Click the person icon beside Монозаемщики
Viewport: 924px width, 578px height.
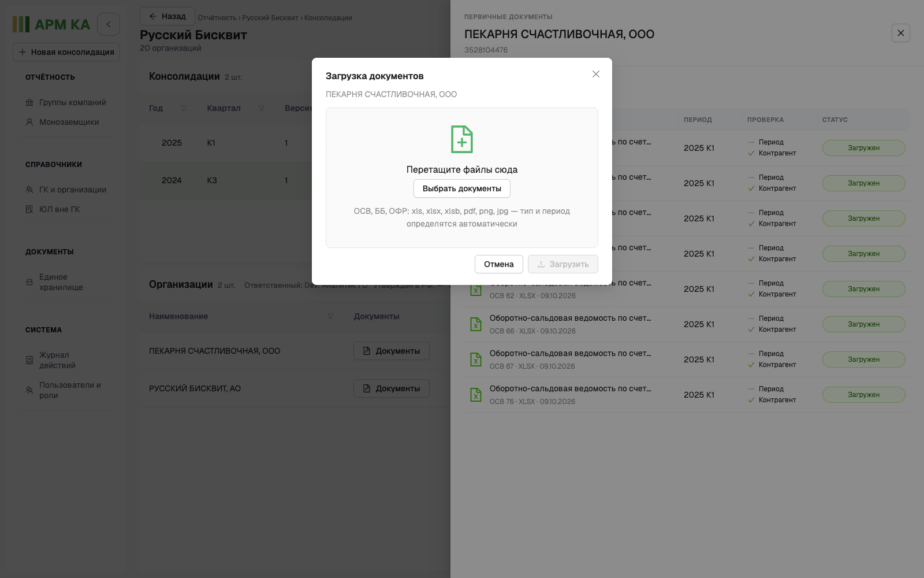29,122
